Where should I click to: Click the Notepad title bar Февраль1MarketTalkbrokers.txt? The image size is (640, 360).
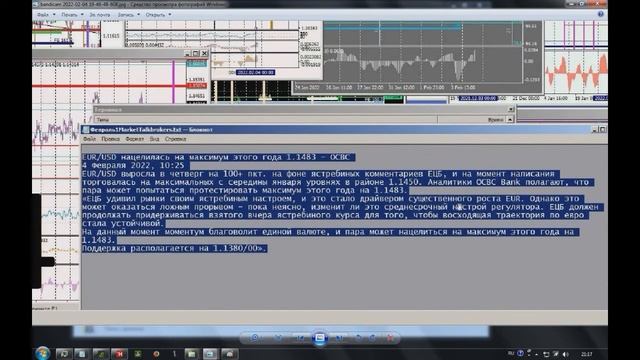[x=337, y=130]
